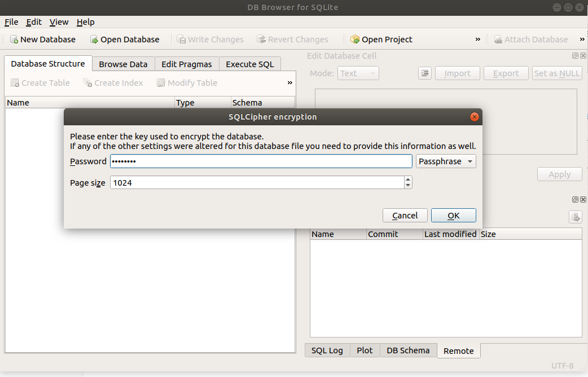Click Open Database toolbar button

click(x=125, y=40)
